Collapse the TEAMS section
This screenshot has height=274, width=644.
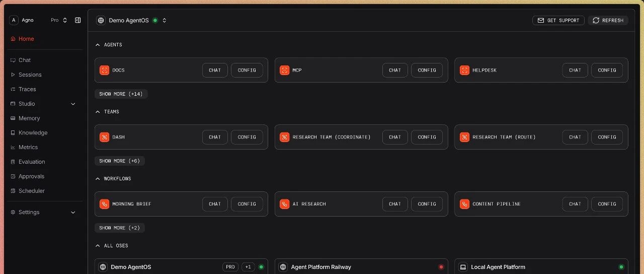(98, 112)
